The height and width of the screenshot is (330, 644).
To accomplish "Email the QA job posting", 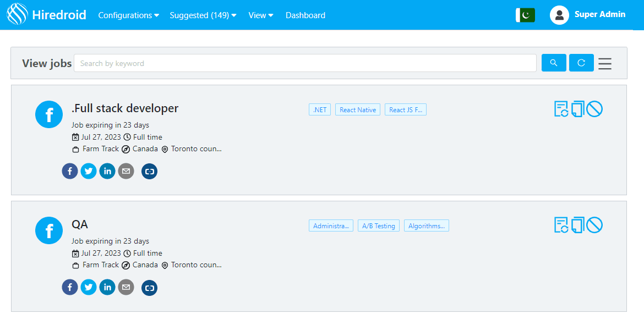I will click(126, 287).
